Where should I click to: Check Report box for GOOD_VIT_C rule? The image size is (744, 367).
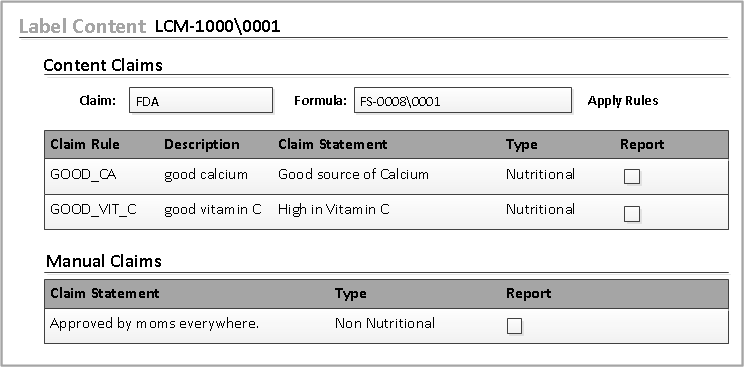click(x=632, y=214)
